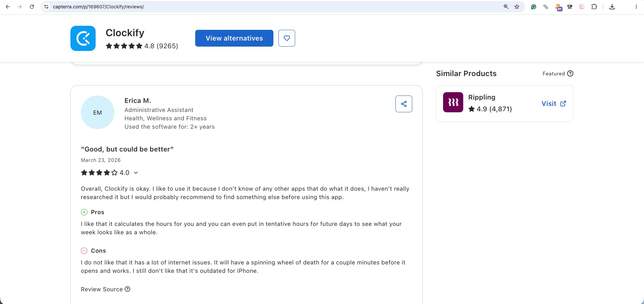This screenshot has height=304, width=644.
Task: Open the dark creature extension icon
Action: [570, 7]
